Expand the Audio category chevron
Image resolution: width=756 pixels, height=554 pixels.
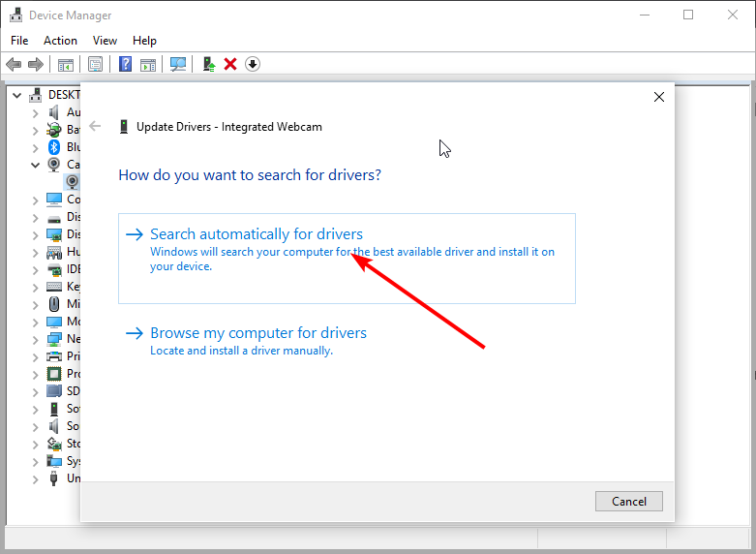pyautogui.click(x=35, y=113)
